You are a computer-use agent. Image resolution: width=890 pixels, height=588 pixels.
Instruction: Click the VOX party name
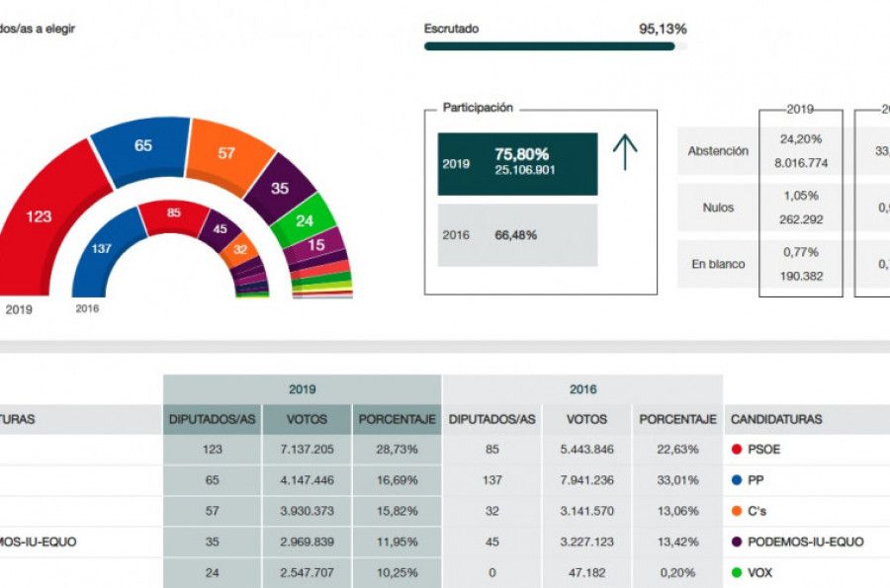[760, 573]
